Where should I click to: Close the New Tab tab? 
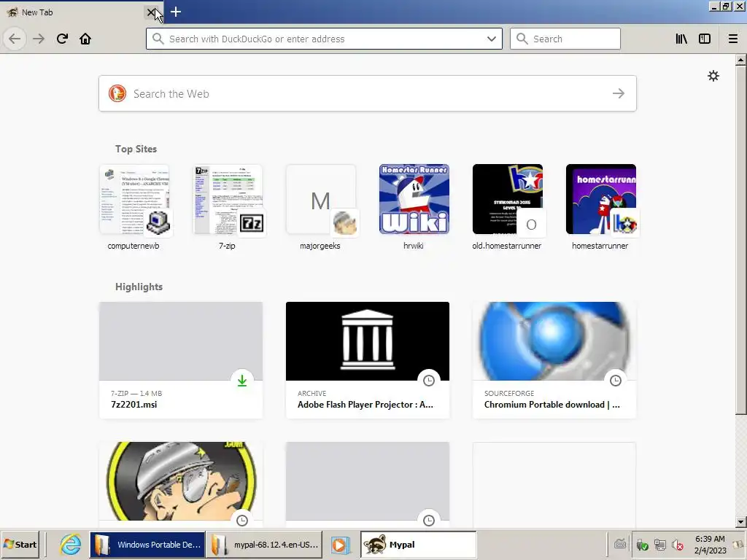pyautogui.click(x=151, y=12)
